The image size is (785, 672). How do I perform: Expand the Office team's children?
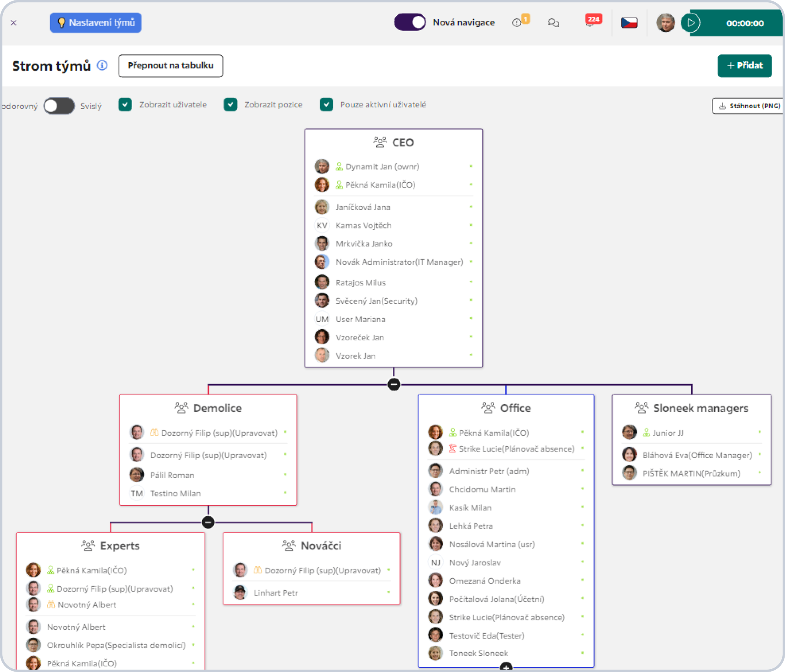[x=506, y=666]
